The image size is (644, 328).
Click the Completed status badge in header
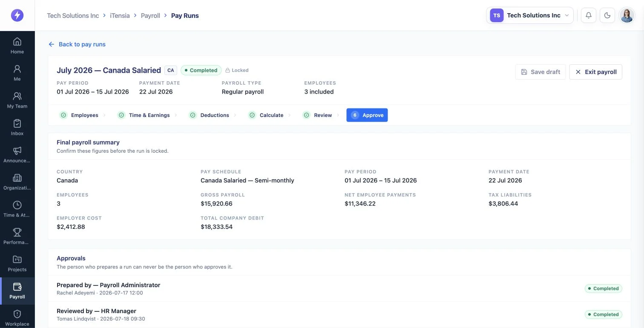(201, 70)
